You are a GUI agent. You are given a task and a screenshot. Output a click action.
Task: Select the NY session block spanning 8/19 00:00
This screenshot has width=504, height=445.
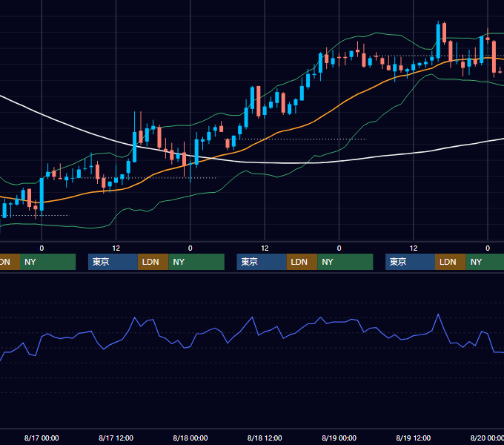pos(345,262)
